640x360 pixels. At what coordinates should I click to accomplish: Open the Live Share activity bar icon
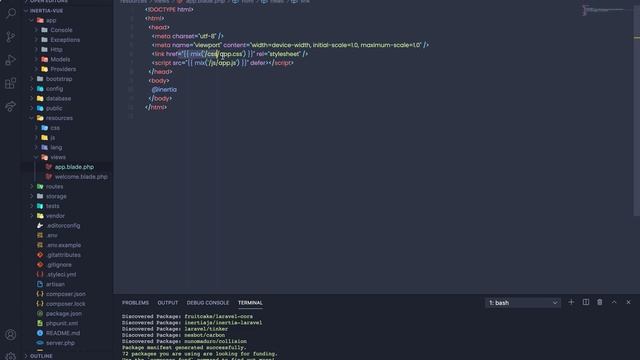(x=11, y=106)
